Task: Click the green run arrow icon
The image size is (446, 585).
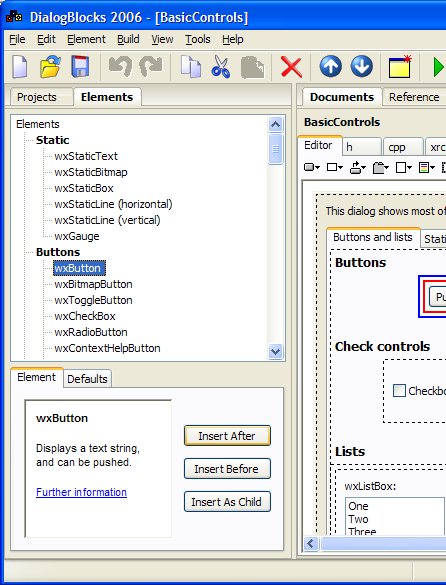Action: (439, 67)
